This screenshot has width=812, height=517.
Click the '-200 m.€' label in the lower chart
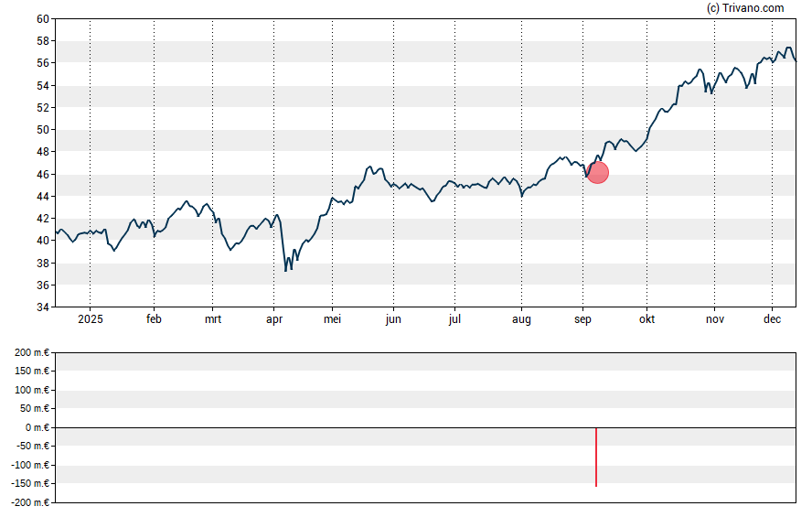click(x=28, y=502)
